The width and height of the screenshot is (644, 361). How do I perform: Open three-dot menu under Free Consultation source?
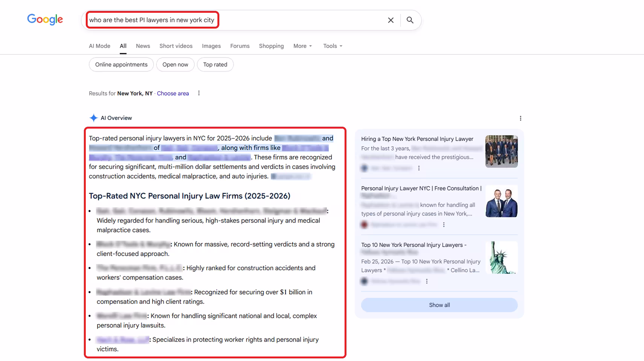point(444,224)
